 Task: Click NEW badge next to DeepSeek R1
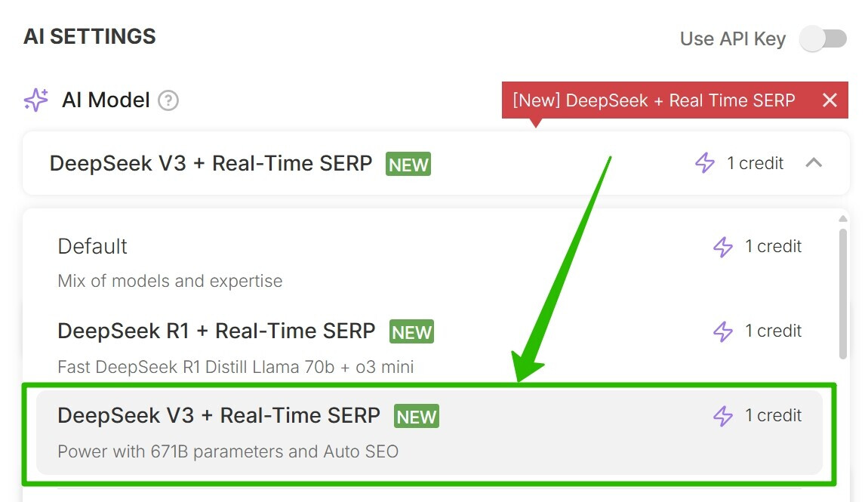[411, 331]
